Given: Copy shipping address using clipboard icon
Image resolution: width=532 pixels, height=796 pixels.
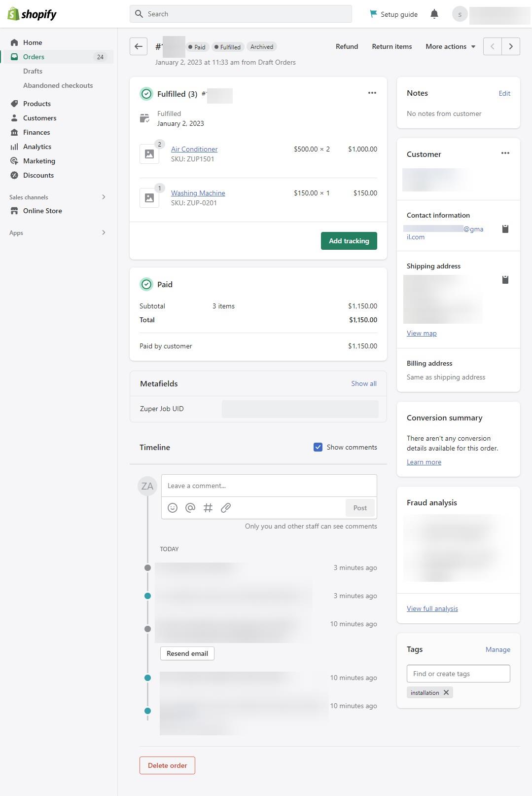Looking at the screenshot, I should click(x=505, y=280).
